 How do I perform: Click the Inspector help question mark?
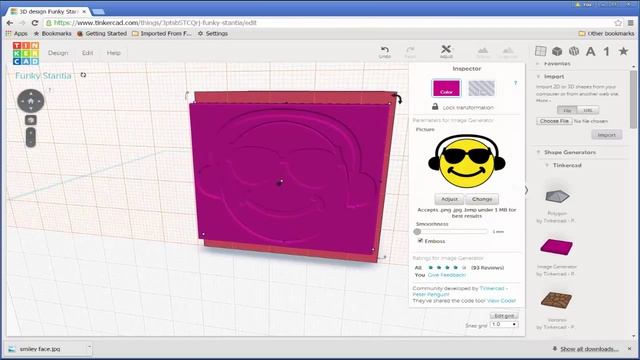coord(516,83)
